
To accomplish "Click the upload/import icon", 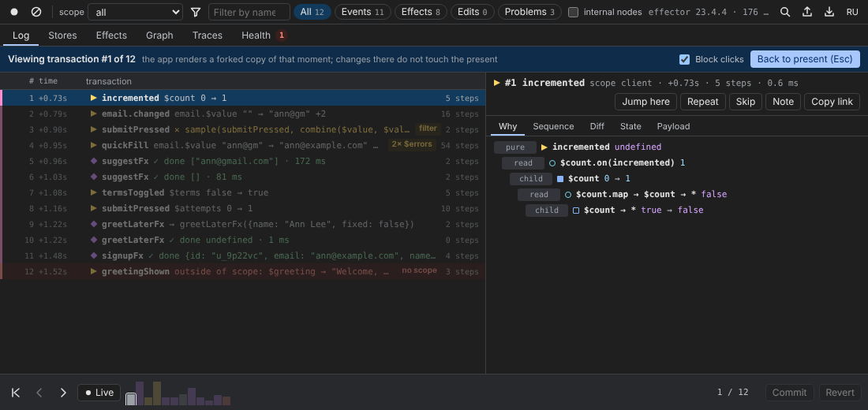I will pyautogui.click(x=807, y=12).
